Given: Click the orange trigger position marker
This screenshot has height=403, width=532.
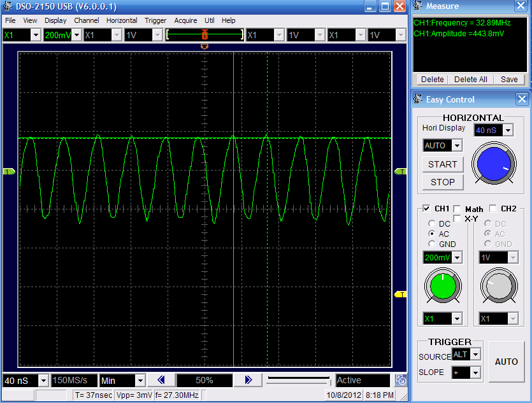Looking at the screenshot, I should point(204,46).
